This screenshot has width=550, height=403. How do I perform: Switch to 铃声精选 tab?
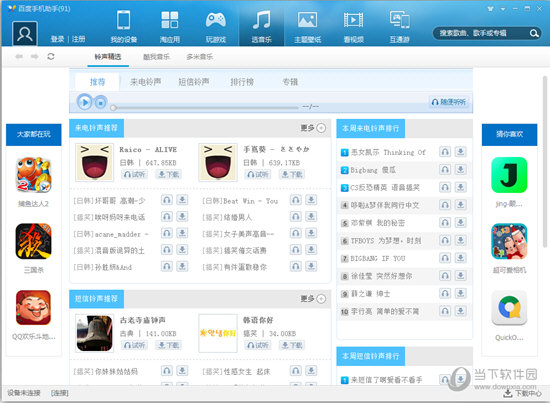tap(108, 56)
